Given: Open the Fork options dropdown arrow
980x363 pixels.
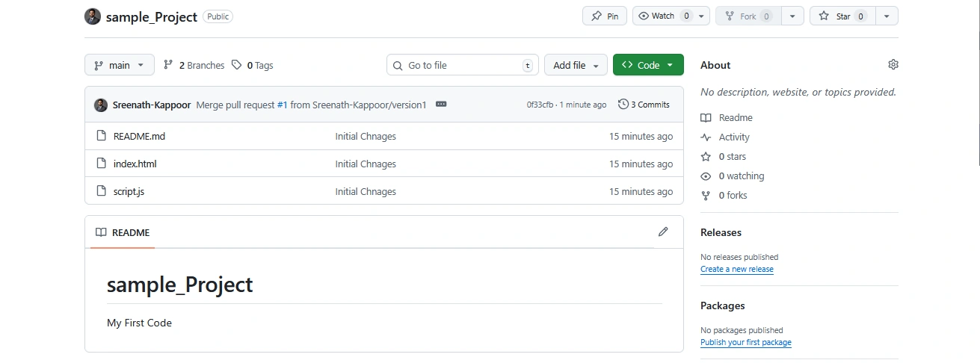Looking at the screenshot, I should (x=792, y=16).
